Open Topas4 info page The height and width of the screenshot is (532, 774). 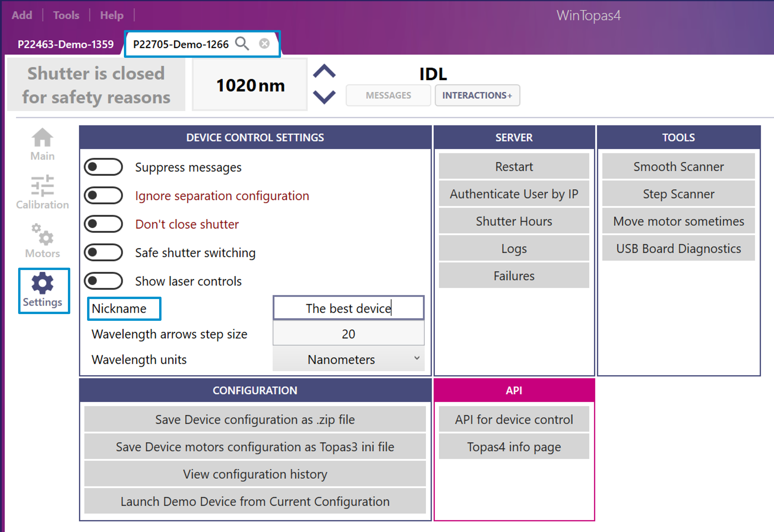point(514,447)
